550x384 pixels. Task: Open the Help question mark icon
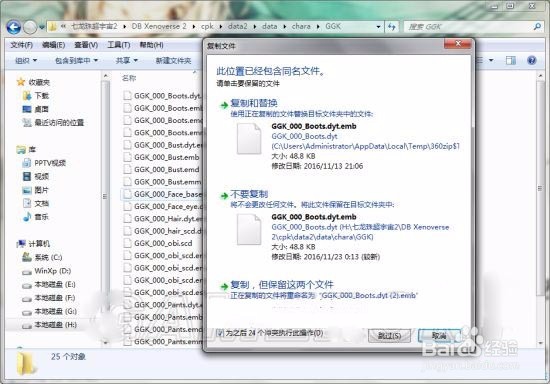[x=532, y=60]
